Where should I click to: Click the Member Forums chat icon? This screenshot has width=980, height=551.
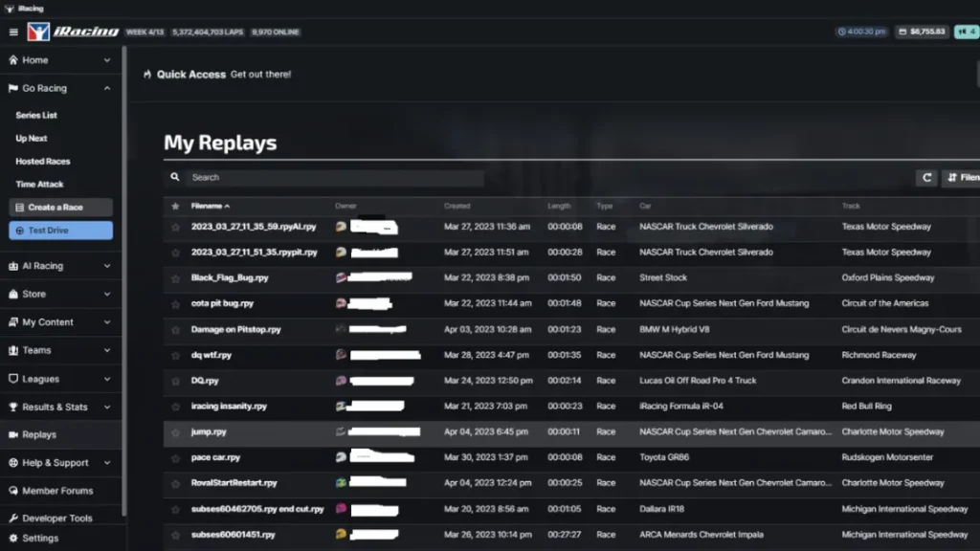(13, 491)
